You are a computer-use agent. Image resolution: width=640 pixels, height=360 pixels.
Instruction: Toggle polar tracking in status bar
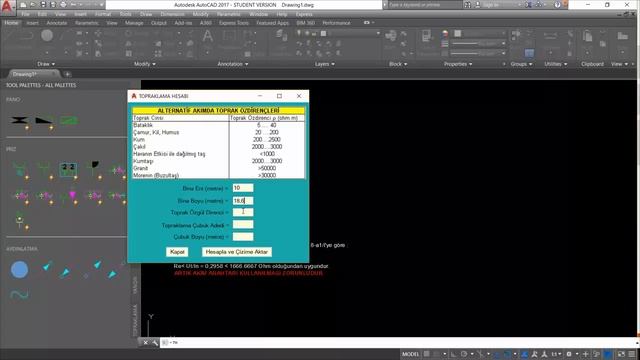[x=464, y=354]
